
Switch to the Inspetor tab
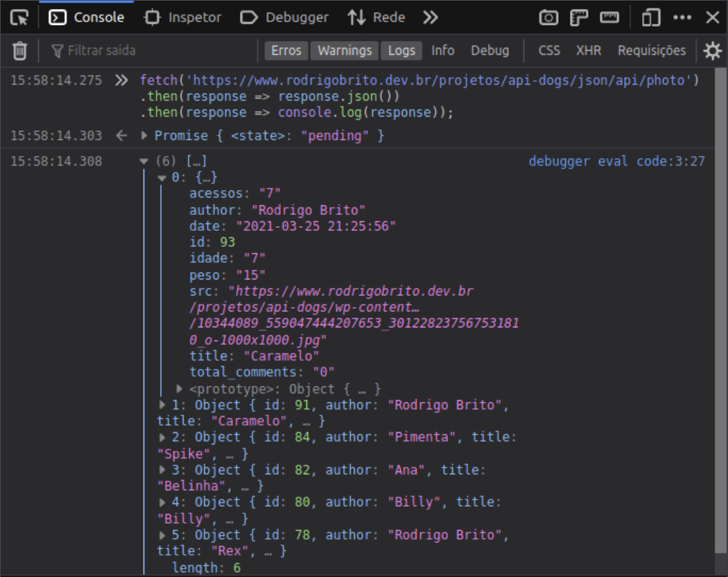point(183,17)
